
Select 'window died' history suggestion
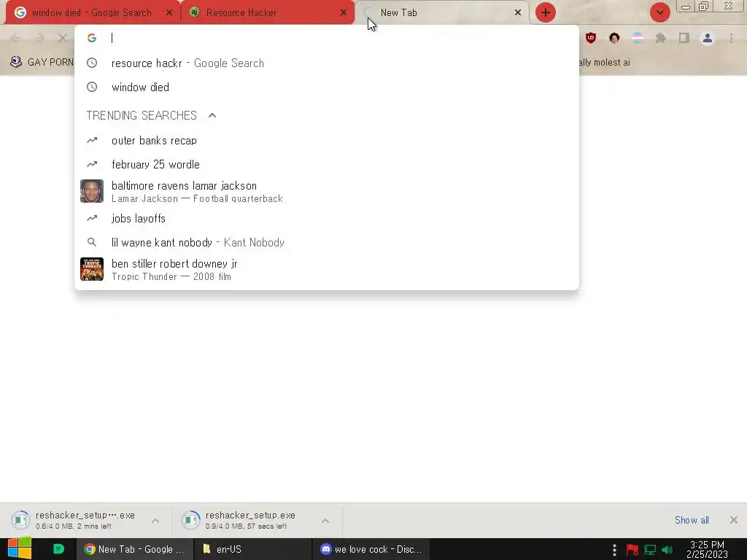(x=327, y=87)
